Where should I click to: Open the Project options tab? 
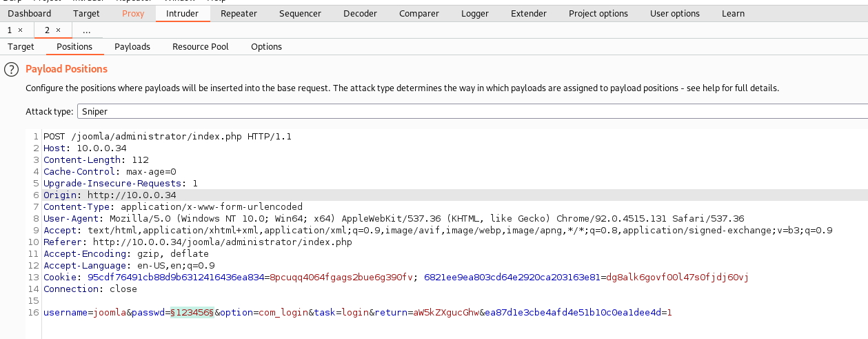pyautogui.click(x=598, y=14)
